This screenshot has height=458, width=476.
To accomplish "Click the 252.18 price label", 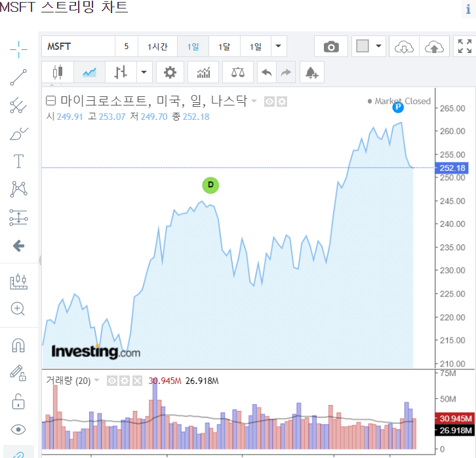I will 452,168.
